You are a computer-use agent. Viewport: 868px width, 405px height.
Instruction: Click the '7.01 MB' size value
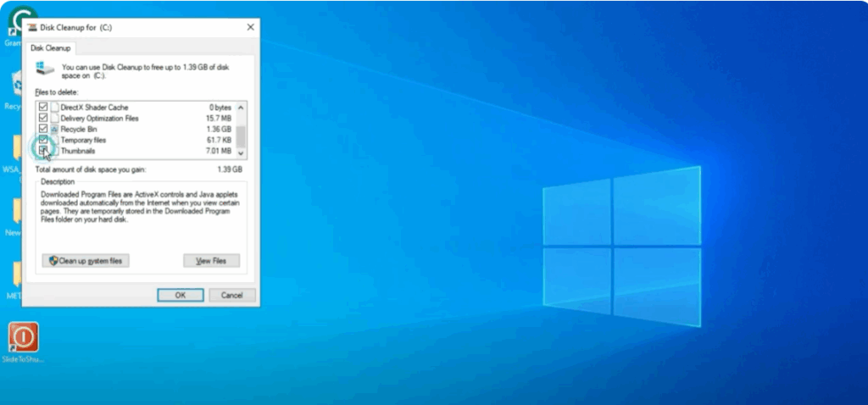(x=220, y=151)
